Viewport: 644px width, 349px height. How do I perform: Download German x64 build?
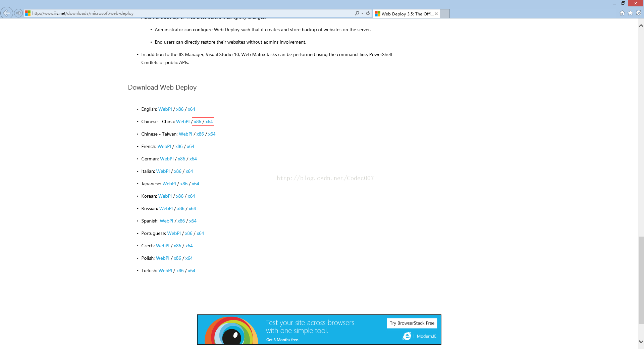tap(193, 159)
